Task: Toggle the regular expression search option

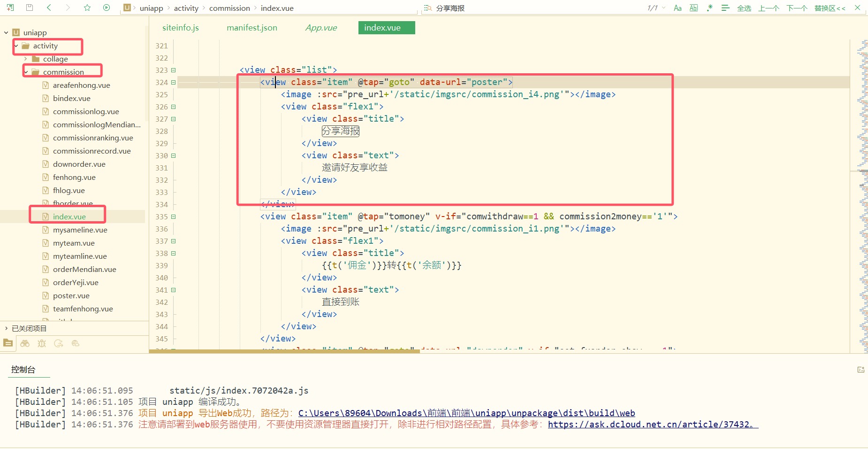Action: tap(709, 8)
